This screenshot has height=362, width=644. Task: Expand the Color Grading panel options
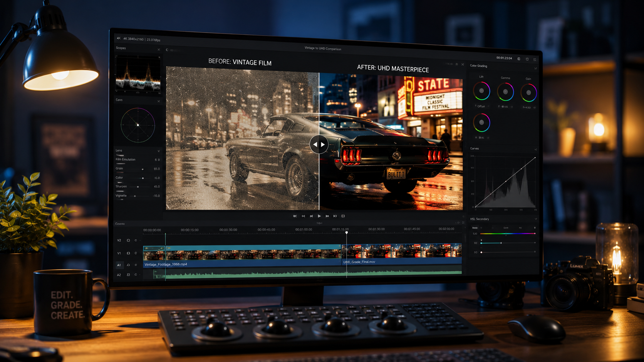point(535,68)
